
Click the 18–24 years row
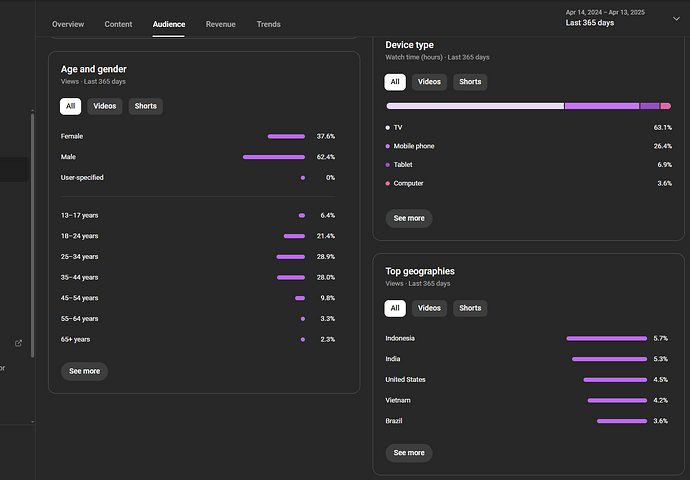(x=198, y=236)
